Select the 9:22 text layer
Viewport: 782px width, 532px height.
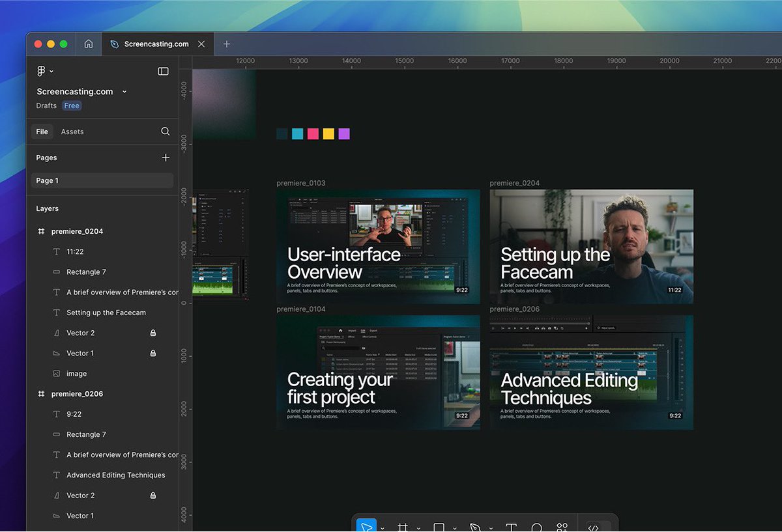click(x=74, y=414)
